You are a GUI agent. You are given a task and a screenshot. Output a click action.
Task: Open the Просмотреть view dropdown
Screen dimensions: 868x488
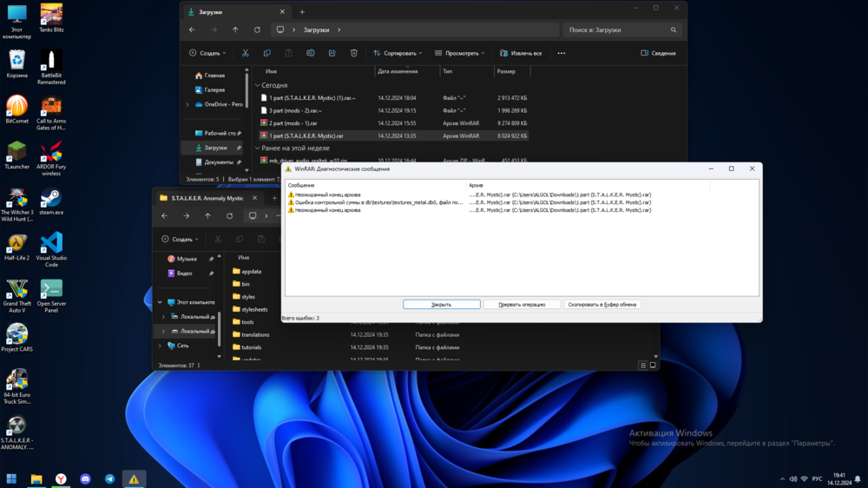point(459,53)
